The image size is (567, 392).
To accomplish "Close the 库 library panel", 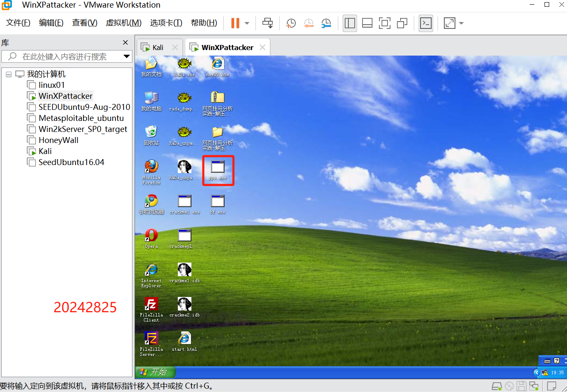I will 125,42.
